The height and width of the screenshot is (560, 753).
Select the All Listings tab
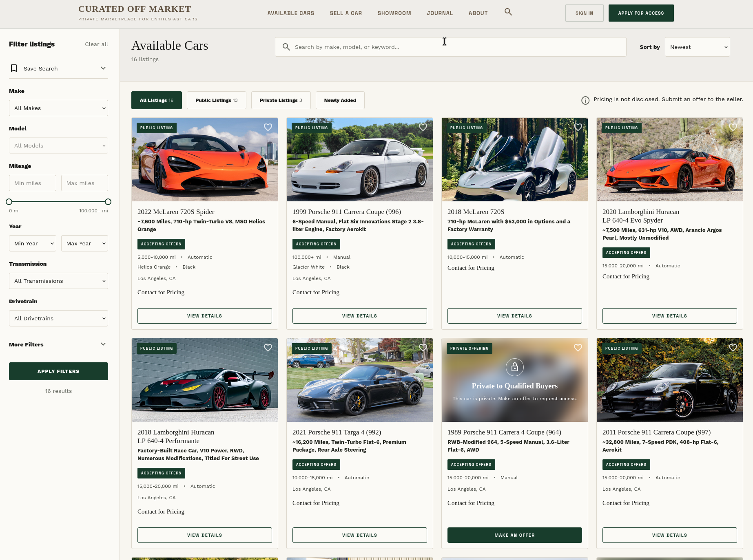[x=157, y=100]
